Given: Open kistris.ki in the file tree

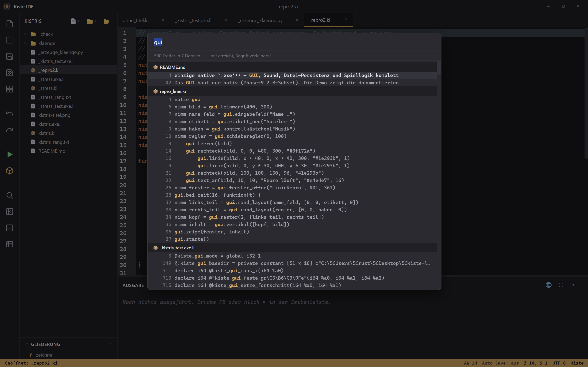Looking at the screenshot, I should pyautogui.click(x=47, y=133).
